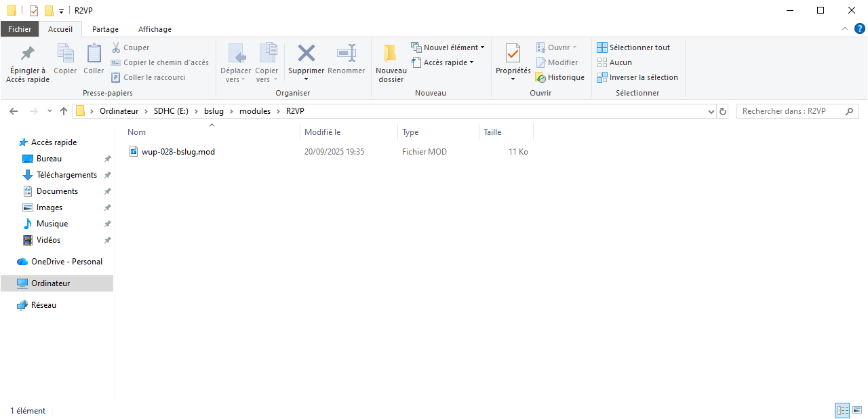
Task: Click Ordinateur in the address path
Action: tap(119, 111)
